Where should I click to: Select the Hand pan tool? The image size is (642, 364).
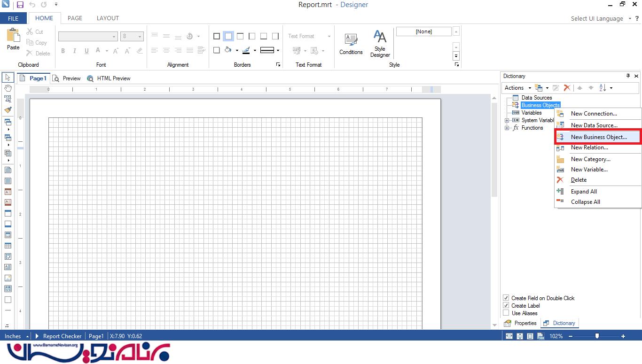(x=8, y=88)
